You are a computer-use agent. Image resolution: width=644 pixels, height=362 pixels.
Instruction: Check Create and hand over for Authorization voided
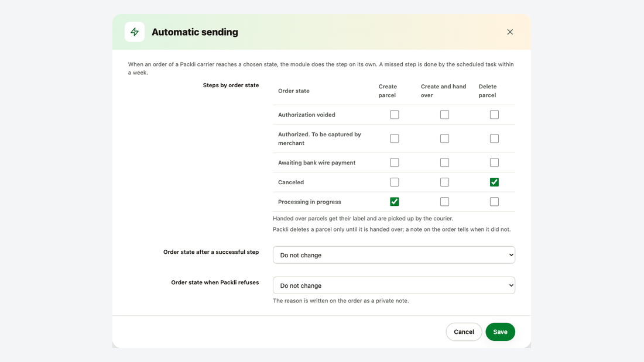click(x=444, y=115)
